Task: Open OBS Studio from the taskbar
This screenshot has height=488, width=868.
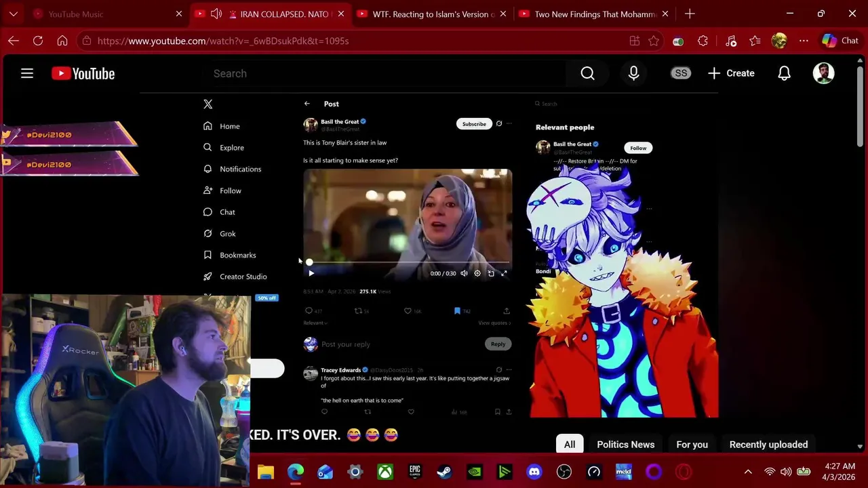Action: pyautogui.click(x=564, y=472)
